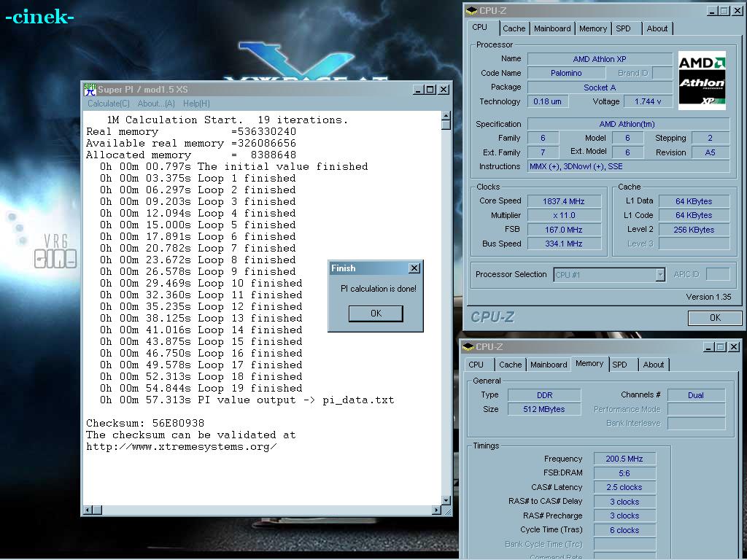Close the Super PI window
The width and height of the screenshot is (747, 560).
(x=444, y=90)
